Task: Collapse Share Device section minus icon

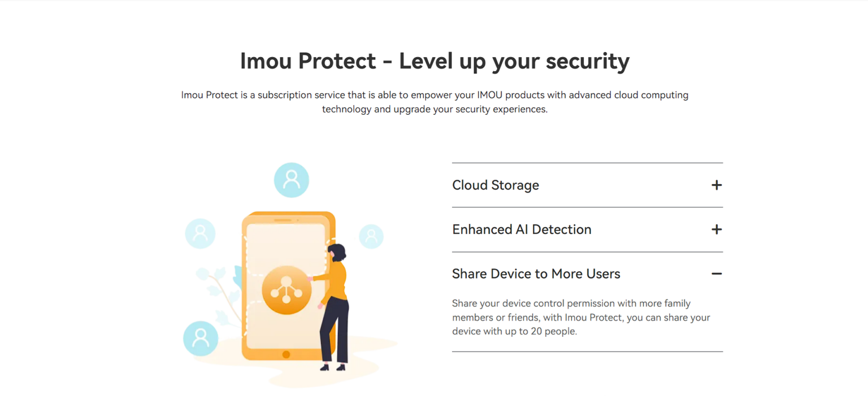Action: click(x=717, y=274)
